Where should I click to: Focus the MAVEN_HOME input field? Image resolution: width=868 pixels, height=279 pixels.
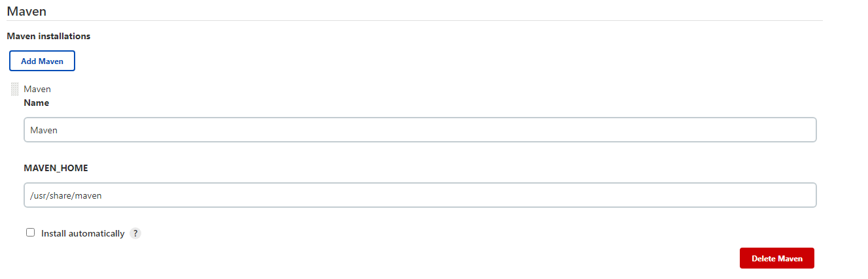click(420, 195)
